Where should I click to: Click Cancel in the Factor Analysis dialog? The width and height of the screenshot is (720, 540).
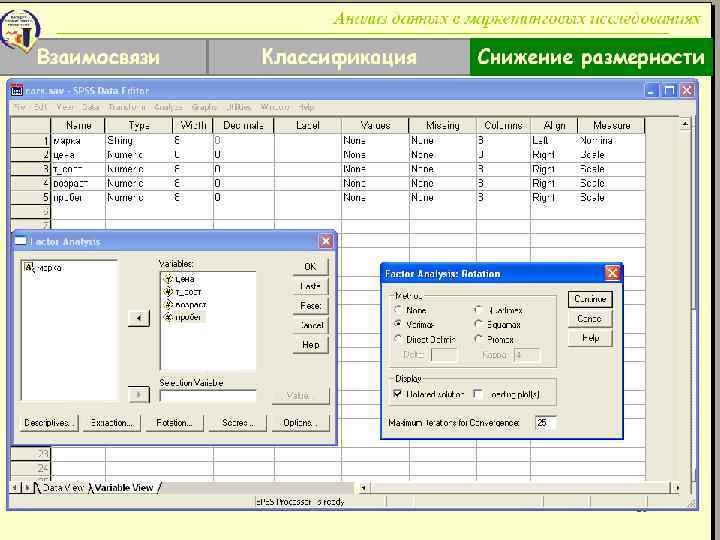pyautogui.click(x=310, y=325)
